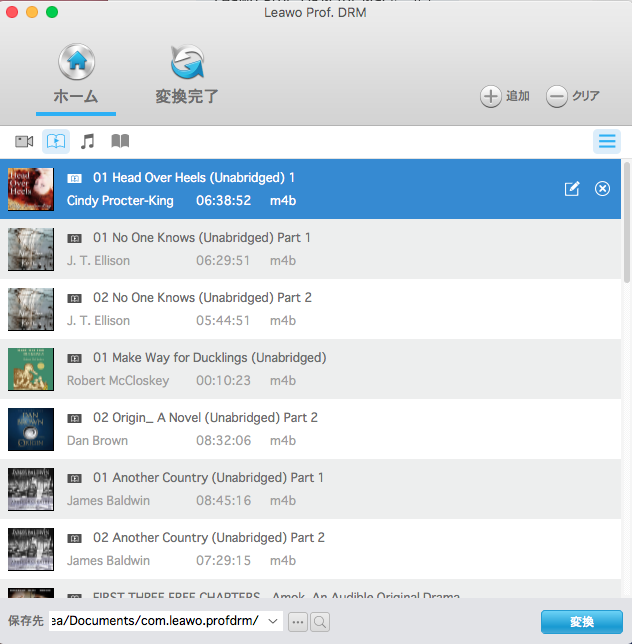Click duration 05:44:51
The height and width of the screenshot is (644, 632).
click(223, 321)
